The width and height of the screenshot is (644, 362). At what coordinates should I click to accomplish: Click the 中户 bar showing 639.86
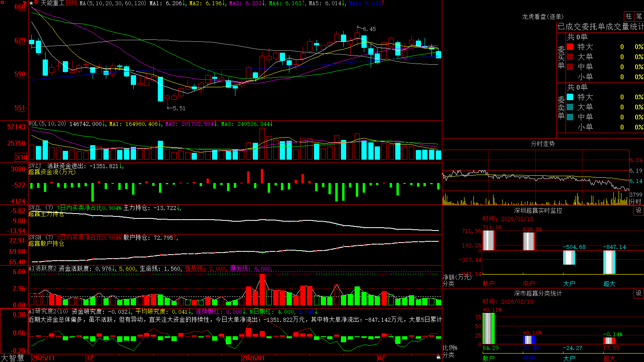click(x=529, y=241)
